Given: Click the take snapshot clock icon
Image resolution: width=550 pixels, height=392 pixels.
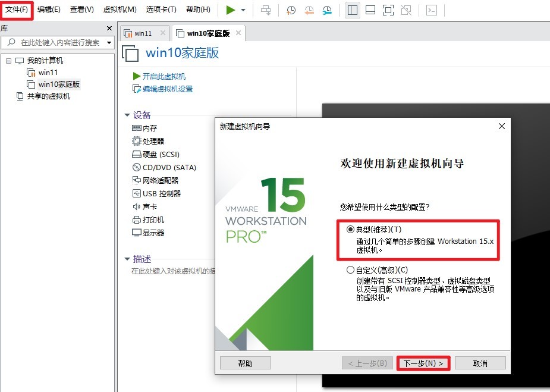Looking at the screenshot, I should [x=291, y=10].
